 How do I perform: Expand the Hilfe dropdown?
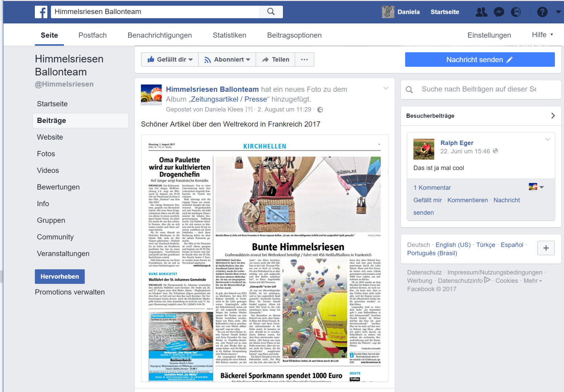pyautogui.click(x=543, y=35)
